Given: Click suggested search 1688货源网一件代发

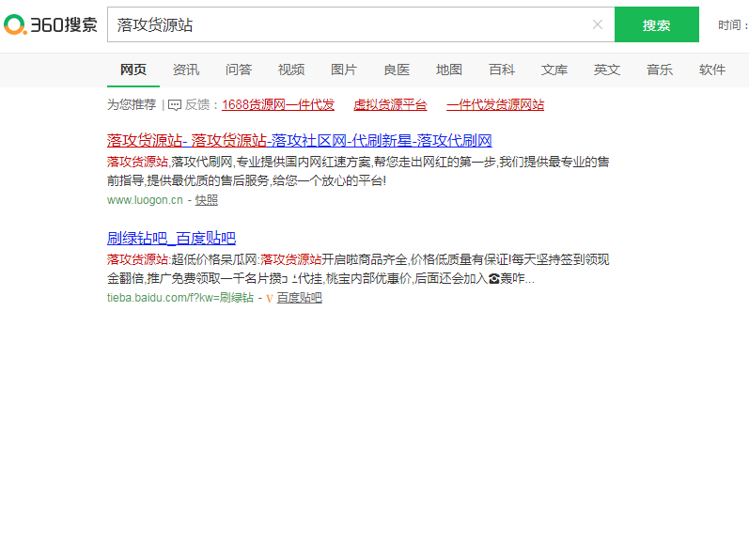Looking at the screenshot, I should [x=278, y=104].
